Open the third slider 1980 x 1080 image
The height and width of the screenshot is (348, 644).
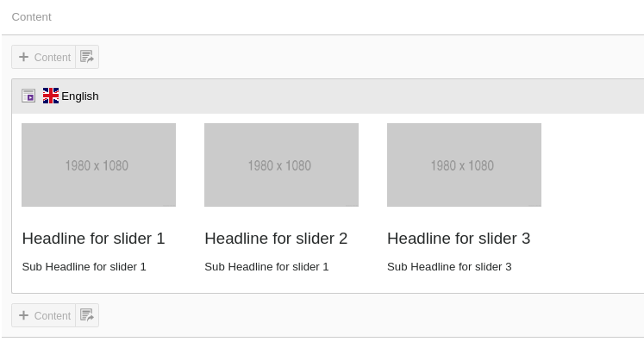(x=464, y=165)
